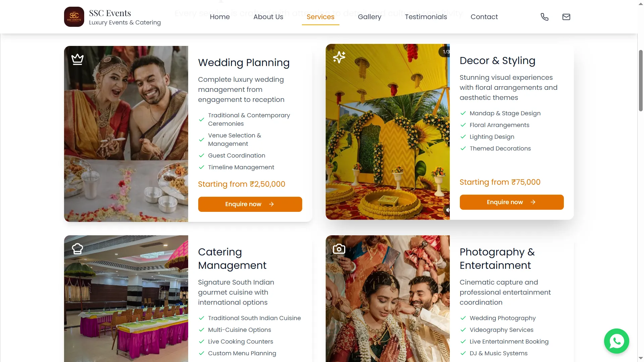Click SSC Events brand name
Viewport: 644px width, 362px height.
[110, 13]
